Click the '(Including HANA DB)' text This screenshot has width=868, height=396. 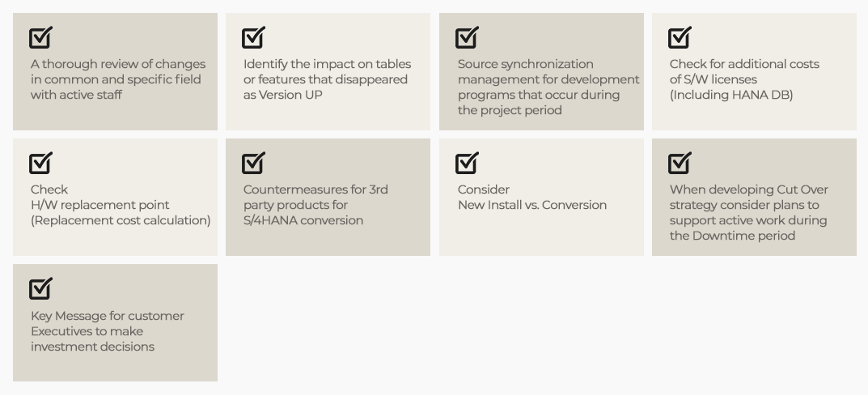click(x=731, y=95)
